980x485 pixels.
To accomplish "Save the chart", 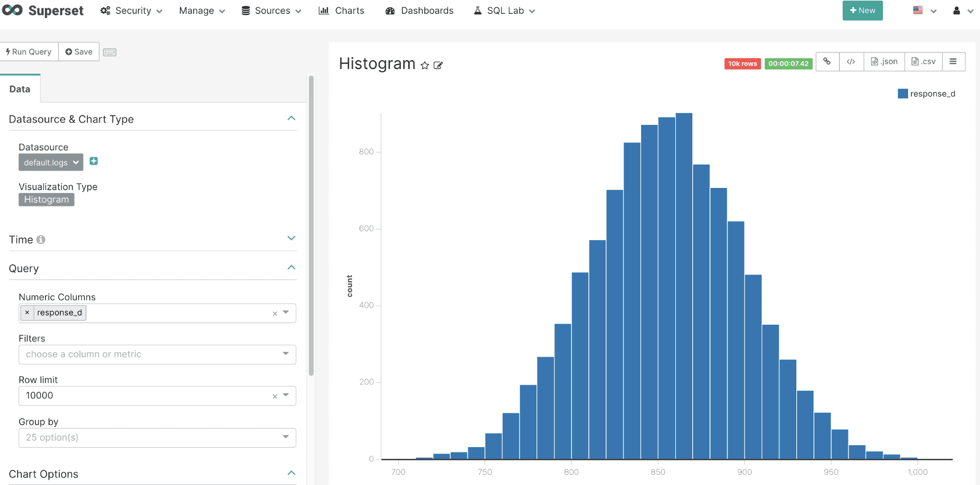I will [x=79, y=51].
